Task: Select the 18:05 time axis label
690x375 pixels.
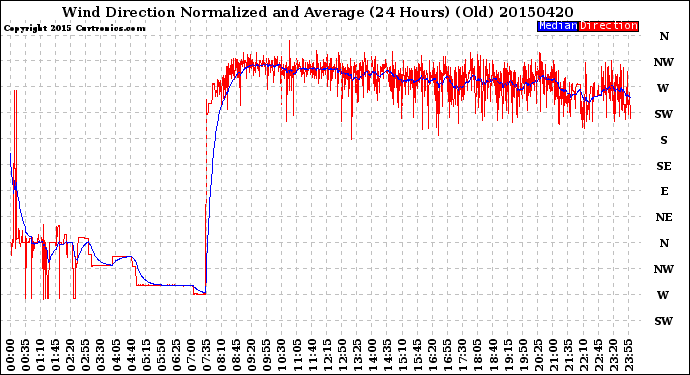Action: point(478,355)
